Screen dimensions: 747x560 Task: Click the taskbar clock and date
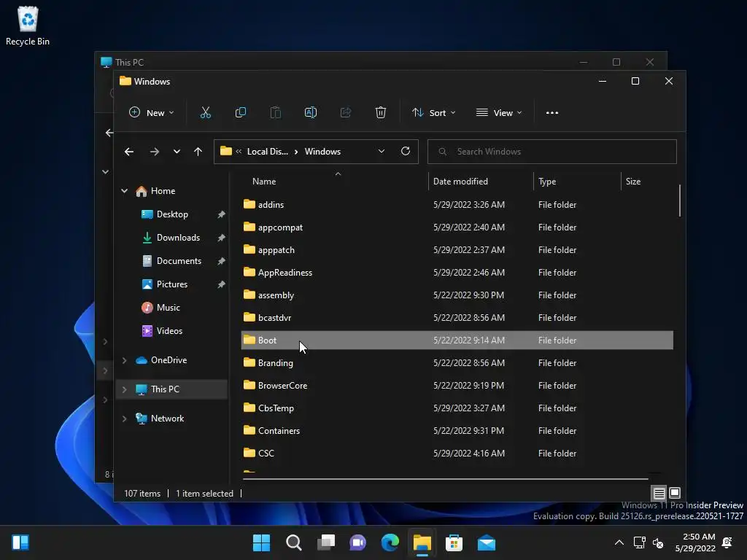click(x=695, y=542)
